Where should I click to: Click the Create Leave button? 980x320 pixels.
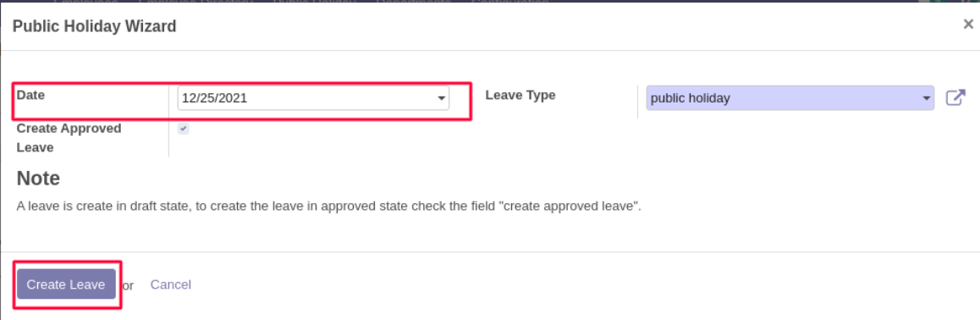pos(66,284)
